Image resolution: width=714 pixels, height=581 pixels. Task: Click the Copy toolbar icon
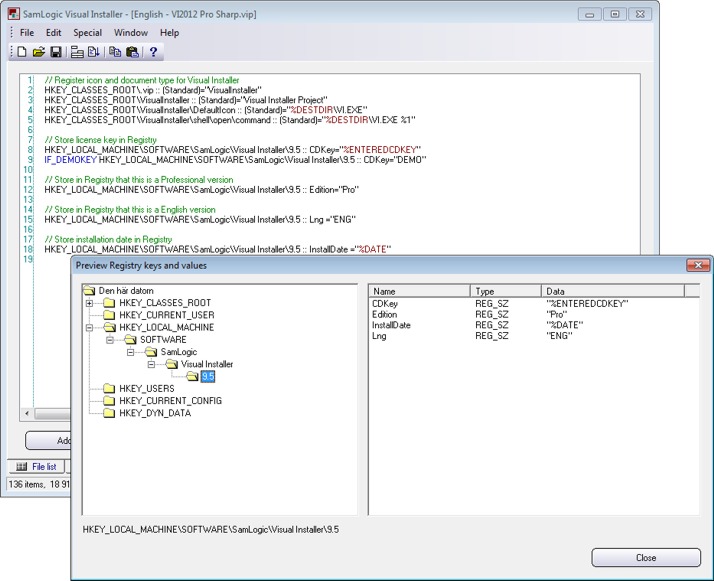pos(115,52)
